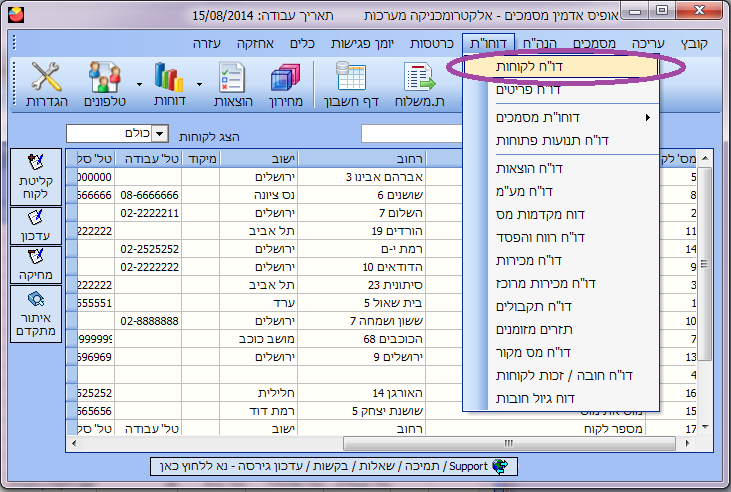Select דו"ח תקבולים menu entry
731x492 pixels.
tap(561, 306)
